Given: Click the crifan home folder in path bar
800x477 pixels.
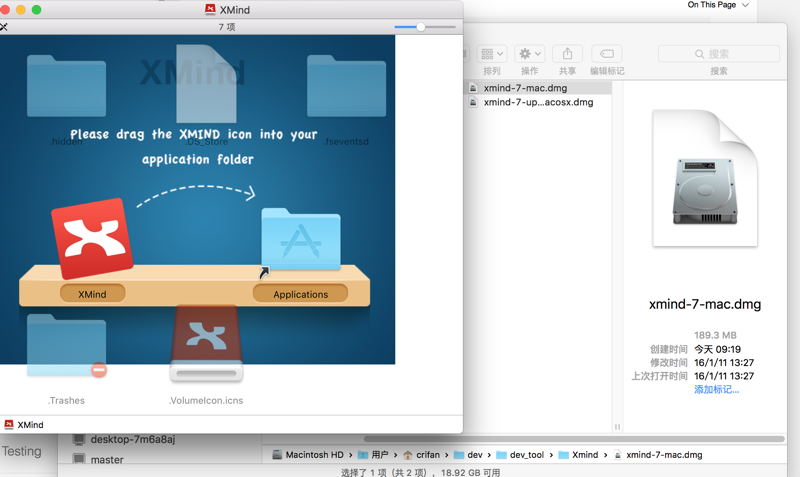Looking at the screenshot, I should coord(422,455).
